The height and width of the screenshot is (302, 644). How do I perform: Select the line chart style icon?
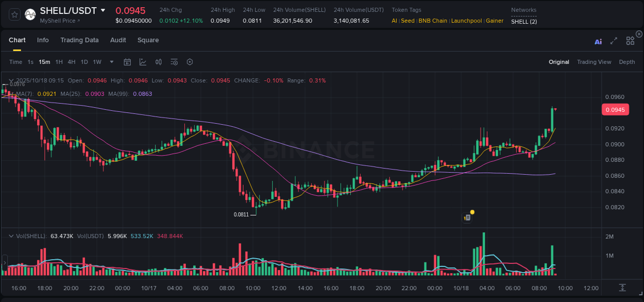(143, 61)
